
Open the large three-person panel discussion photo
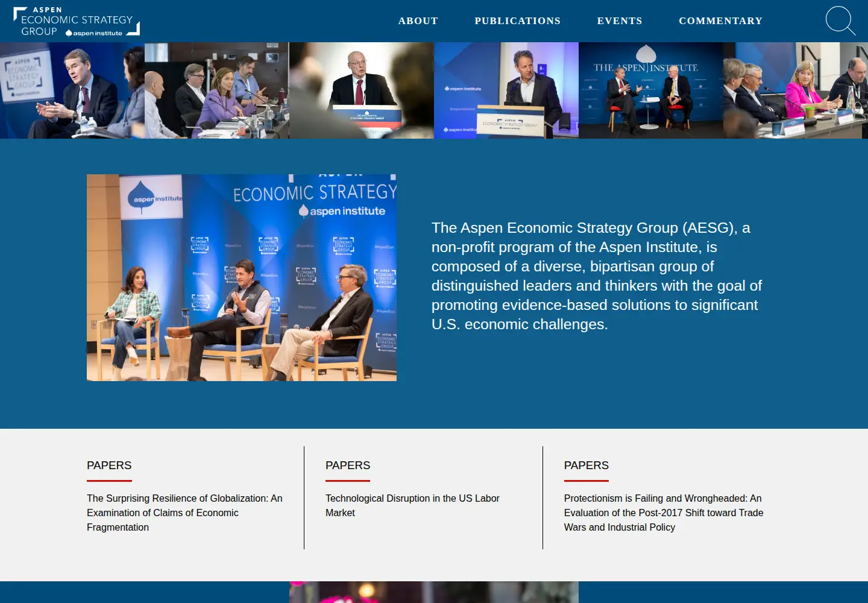[242, 277]
